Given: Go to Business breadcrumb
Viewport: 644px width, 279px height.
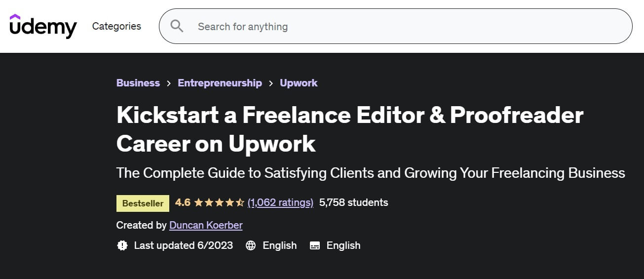Looking at the screenshot, I should [x=138, y=83].
